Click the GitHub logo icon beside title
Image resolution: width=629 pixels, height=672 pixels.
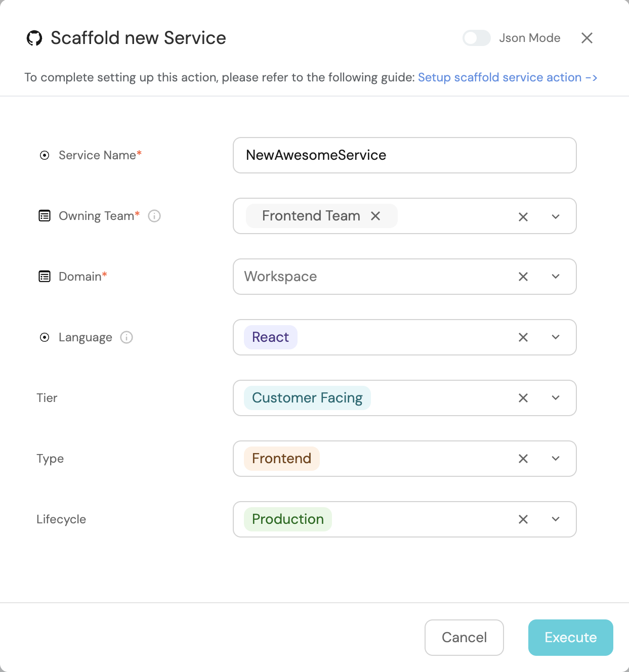click(x=34, y=38)
